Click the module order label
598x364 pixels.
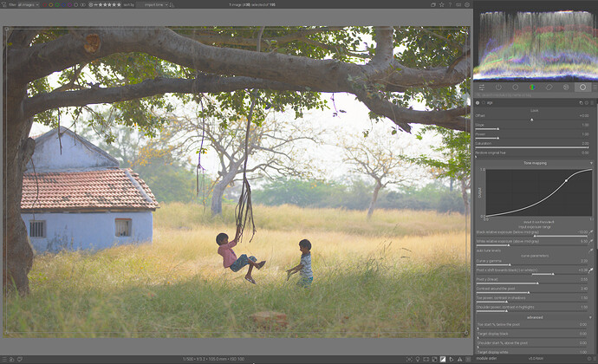coord(487,359)
